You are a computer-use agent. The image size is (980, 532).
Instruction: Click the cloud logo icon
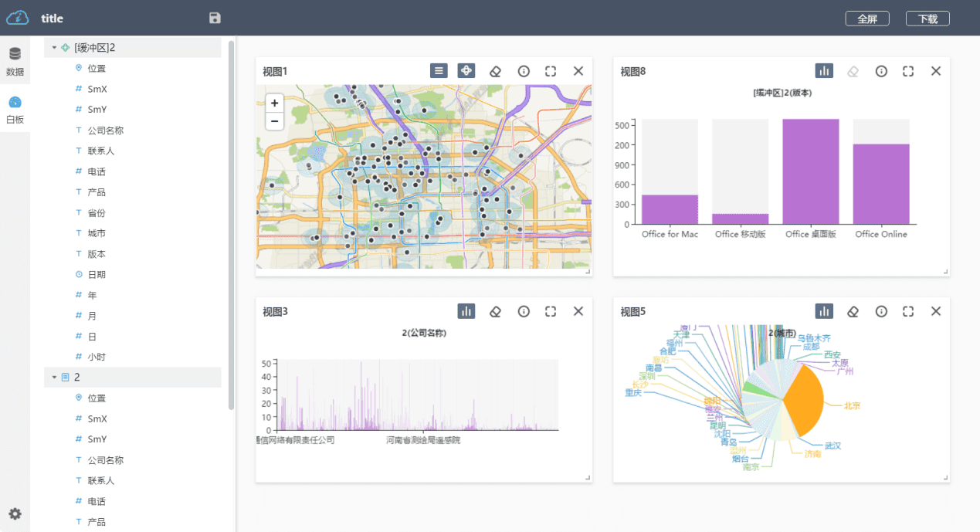[17, 18]
